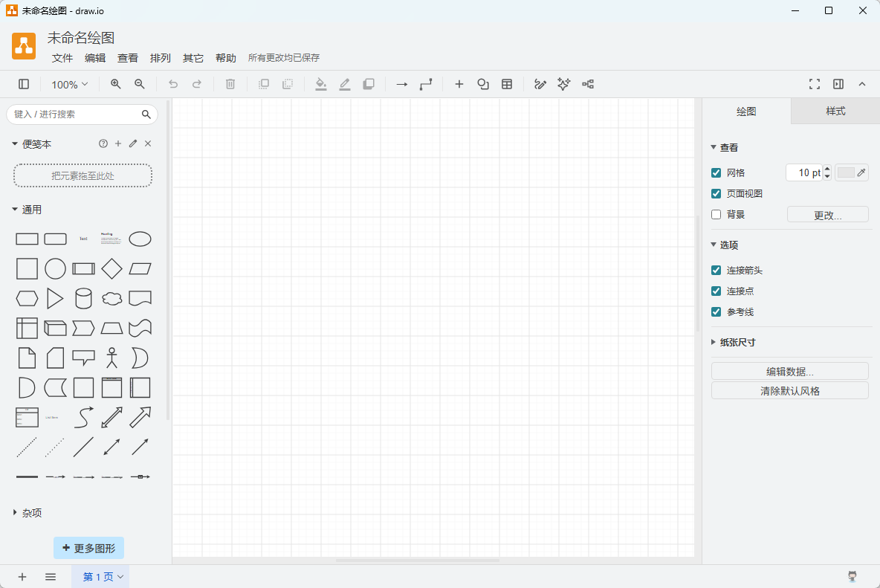The image size is (880, 588).
Task: Toggle the 参考线 checkbox
Action: click(716, 312)
